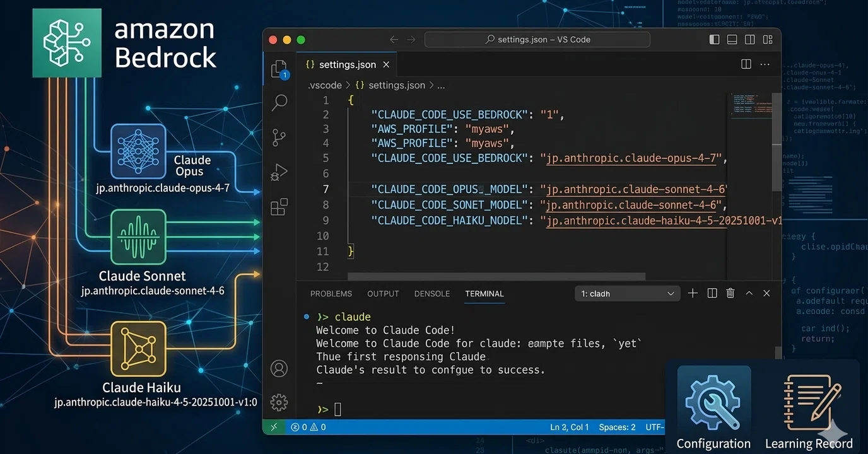Screen dimensions: 868x454
Task: Open the Run and Debug view
Action: (x=279, y=172)
